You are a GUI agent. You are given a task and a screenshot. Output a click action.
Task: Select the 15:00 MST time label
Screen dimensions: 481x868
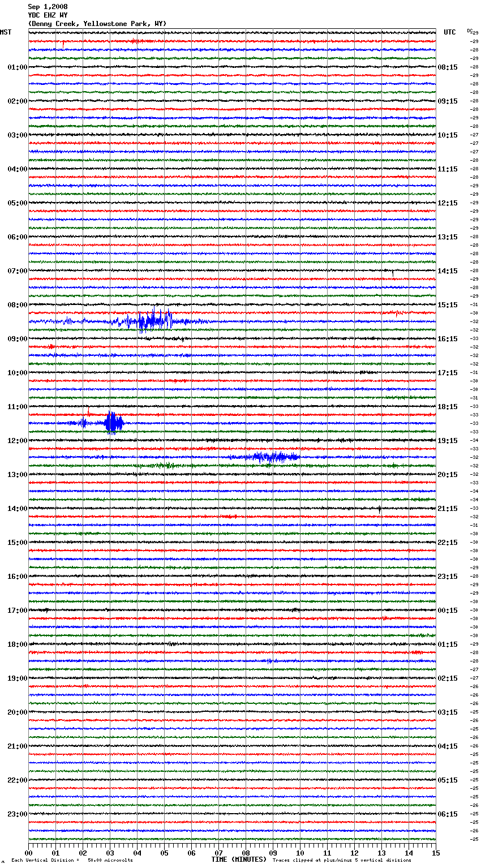coord(18,543)
